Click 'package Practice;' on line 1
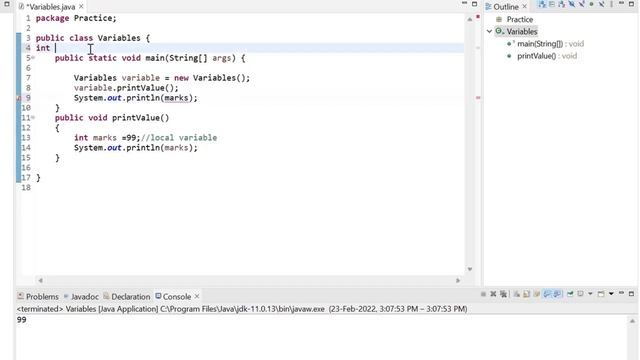640x360 pixels. click(76, 18)
